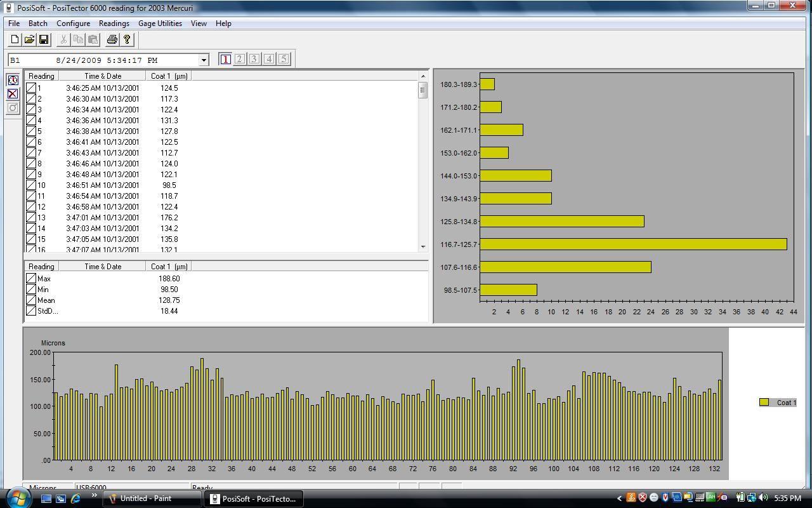The image size is (812, 508).
Task: Click the Cut scissors icon
Action: coord(63,39)
